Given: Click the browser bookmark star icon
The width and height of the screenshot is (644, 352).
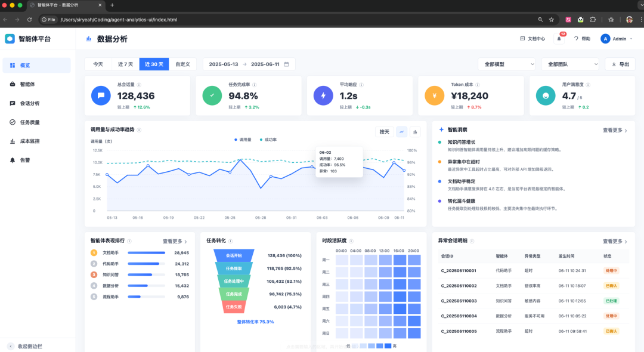Looking at the screenshot, I should (x=552, y=19).
